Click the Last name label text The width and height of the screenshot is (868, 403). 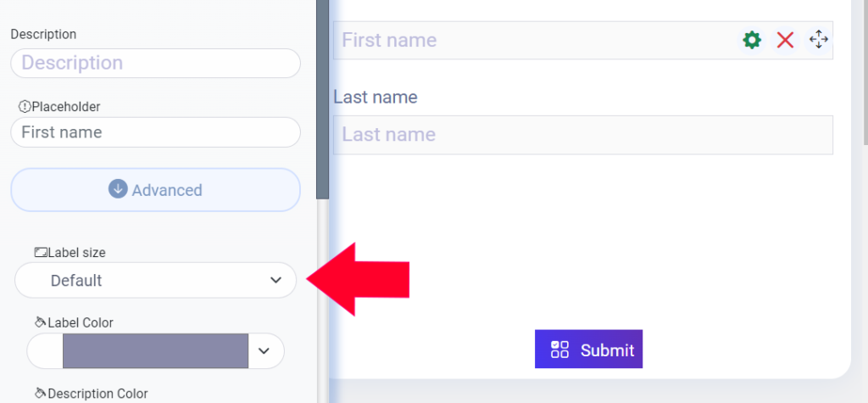376,97
